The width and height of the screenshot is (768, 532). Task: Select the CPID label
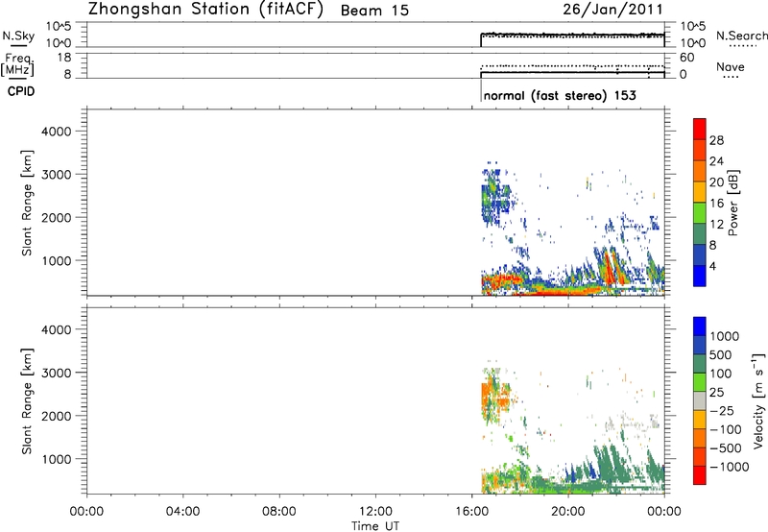coord(21,91)
